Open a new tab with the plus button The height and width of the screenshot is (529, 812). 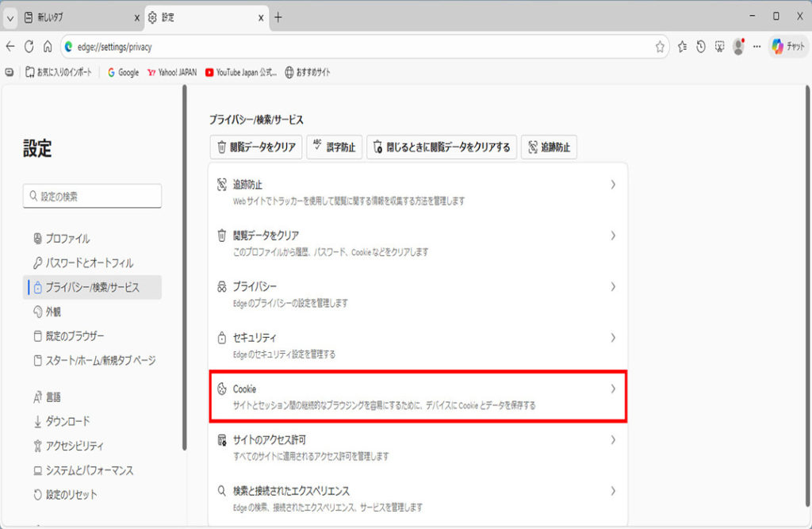click(278, 17)
